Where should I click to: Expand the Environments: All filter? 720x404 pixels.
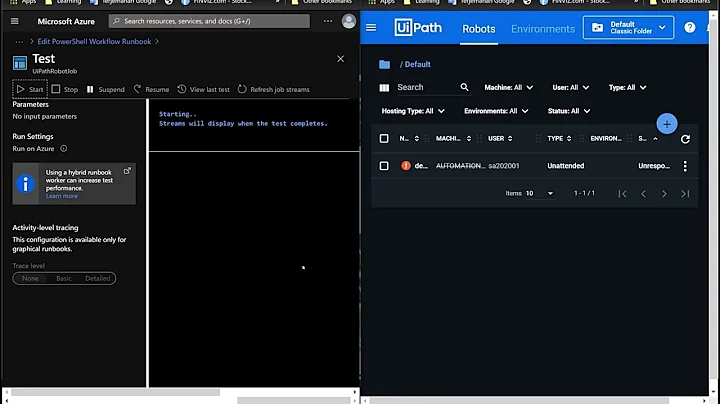coord(496,111)
